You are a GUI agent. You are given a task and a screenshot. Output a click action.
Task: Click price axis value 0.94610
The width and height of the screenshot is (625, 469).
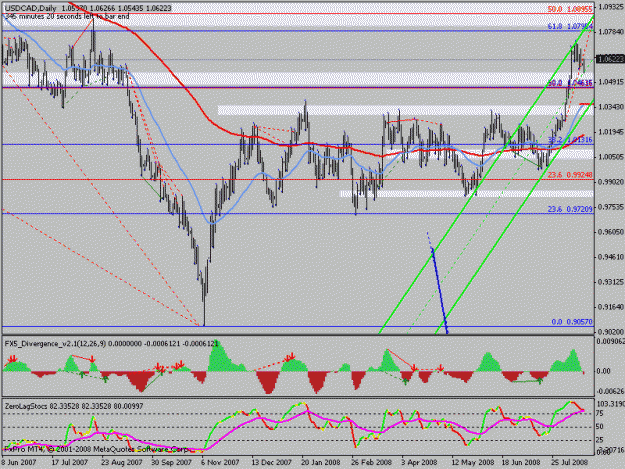[x=611, y=257]
